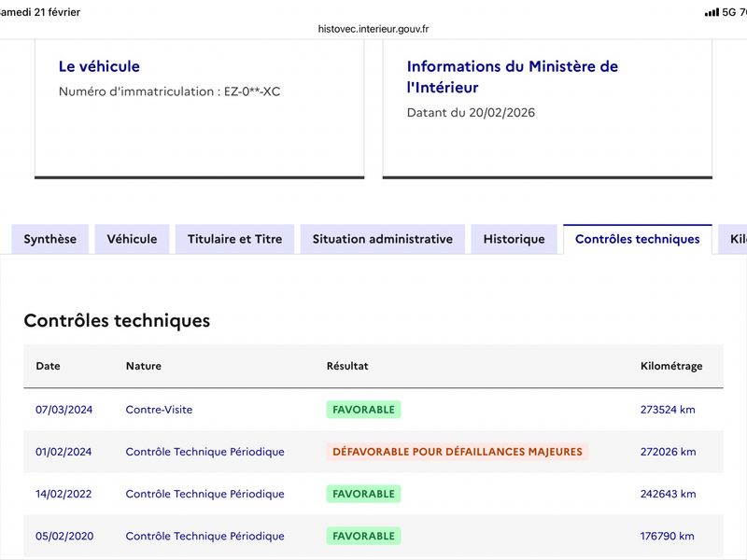747x560 pixels.
Task: Click the Contrôles techniques section heading
Action: (x=117, y=320)
